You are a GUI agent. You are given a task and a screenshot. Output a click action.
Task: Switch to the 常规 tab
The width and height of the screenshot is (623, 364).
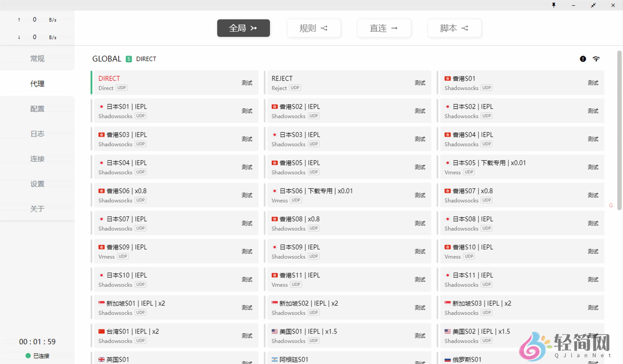[x=37, y=59]
